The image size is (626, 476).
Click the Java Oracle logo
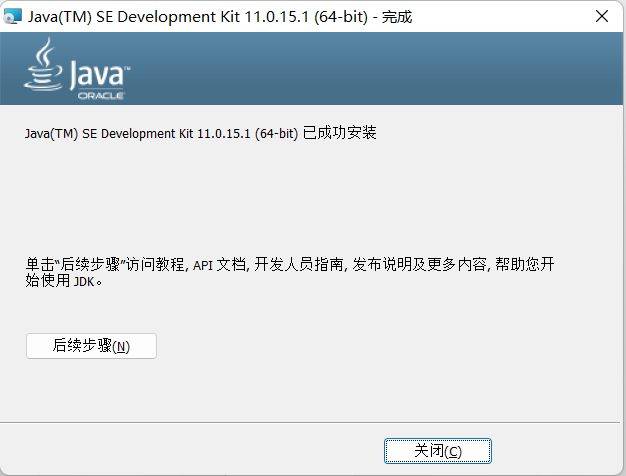click(77, 68)
